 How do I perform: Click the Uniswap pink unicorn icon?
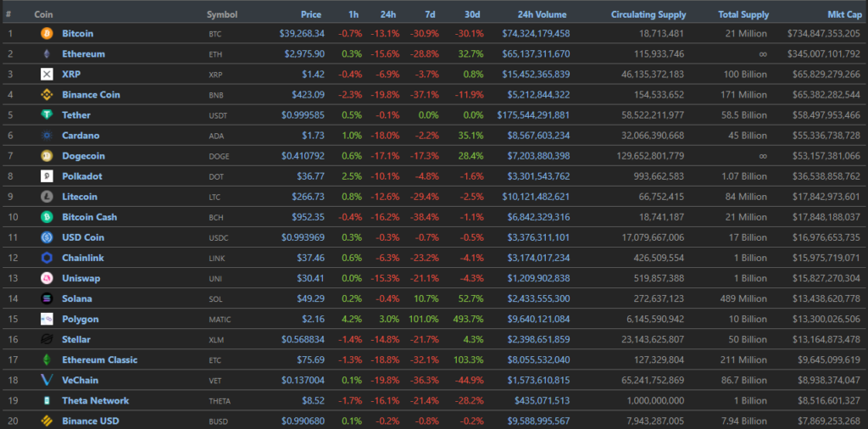click(47, 278)
